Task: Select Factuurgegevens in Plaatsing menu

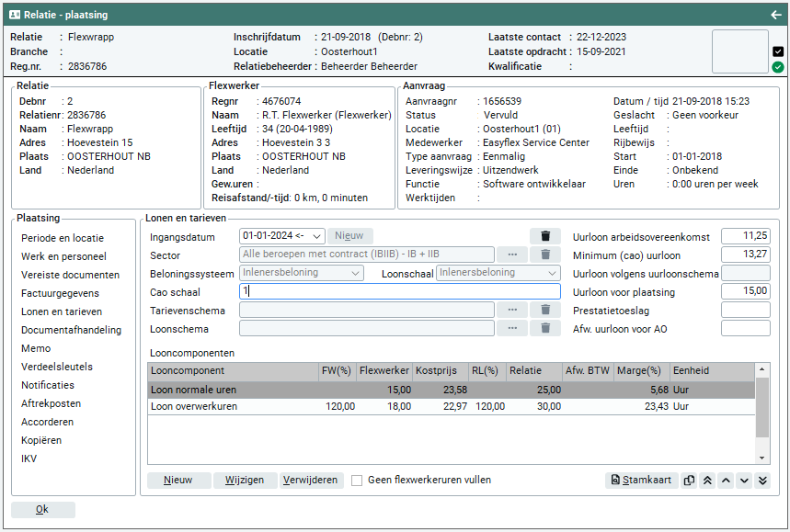Action: (x=60, y=293)
